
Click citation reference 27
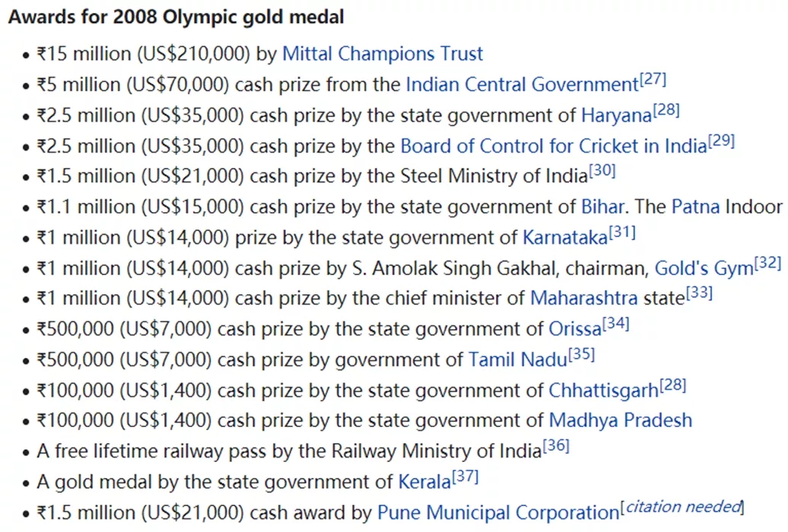point(653,80)
